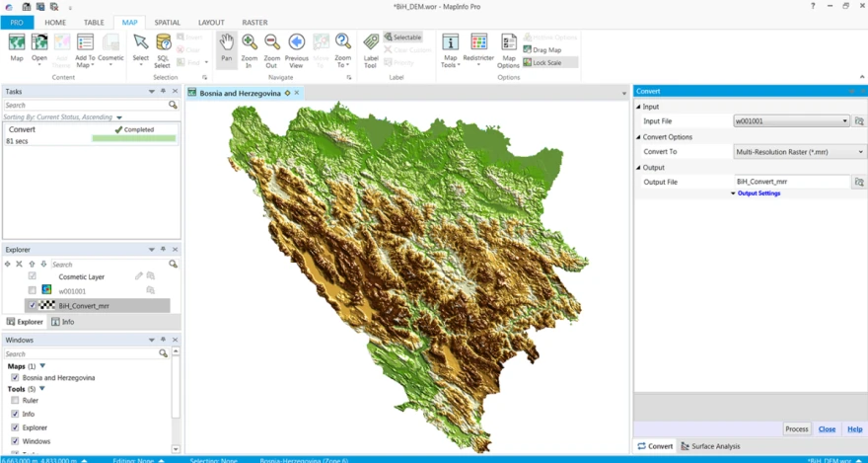Click the Tasks panel search field
This screenshot has height=463, width=868.
click(87, 105)
